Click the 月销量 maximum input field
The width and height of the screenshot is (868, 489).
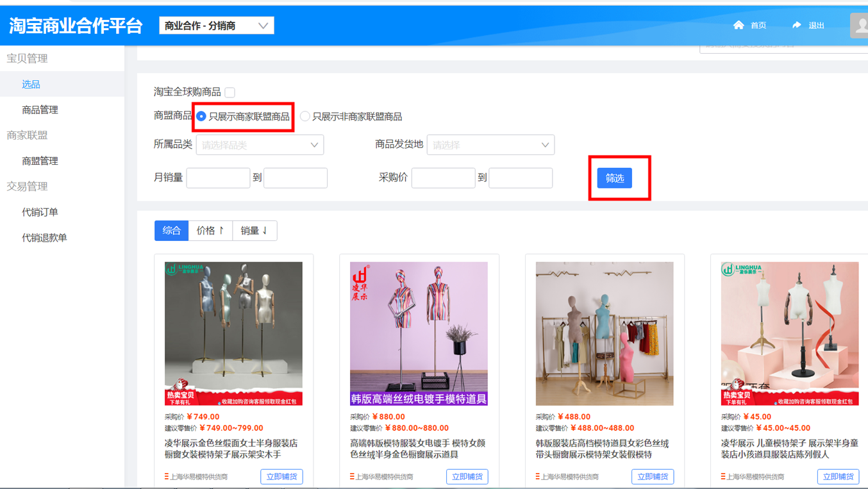pyautogui.click(x=296, y=178)
